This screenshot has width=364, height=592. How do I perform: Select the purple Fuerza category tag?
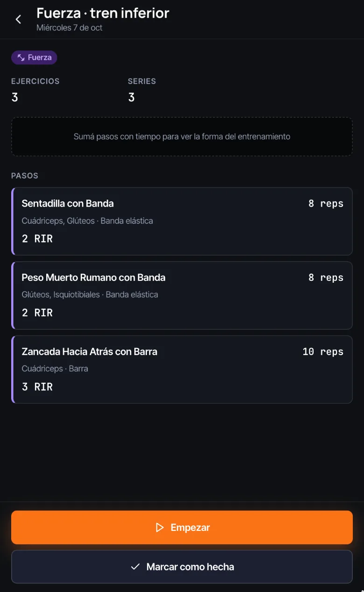tap(34, 58)
